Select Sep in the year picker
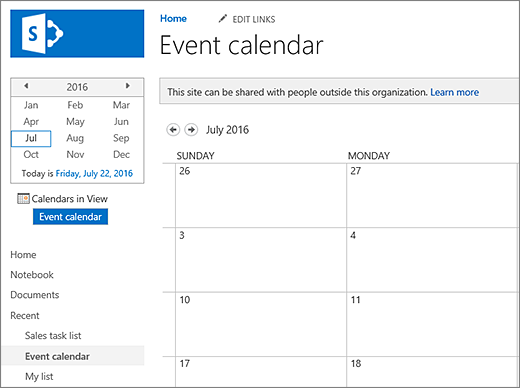 [121, 138]
